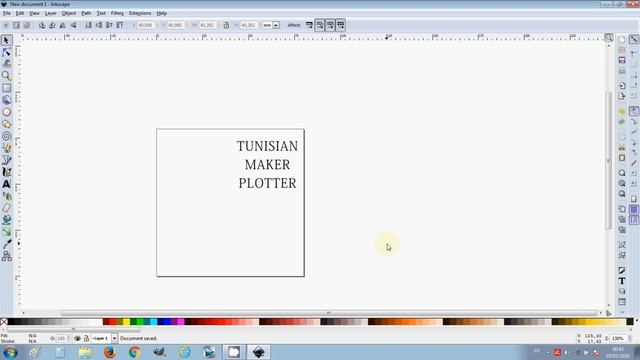This screenshot has height=360, width=640.
Task: Toggle second Affect option: scale rounded corners
Action: coord(320,25)
